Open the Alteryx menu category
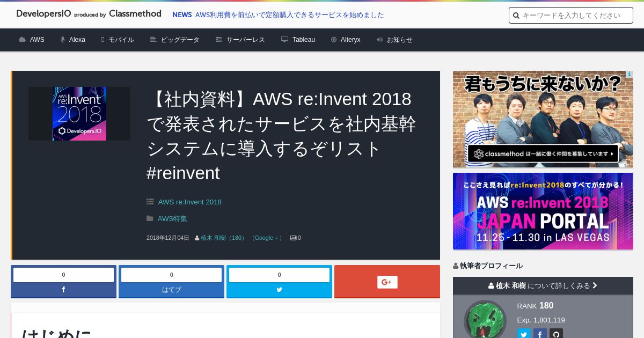 [x=345, y=40]
